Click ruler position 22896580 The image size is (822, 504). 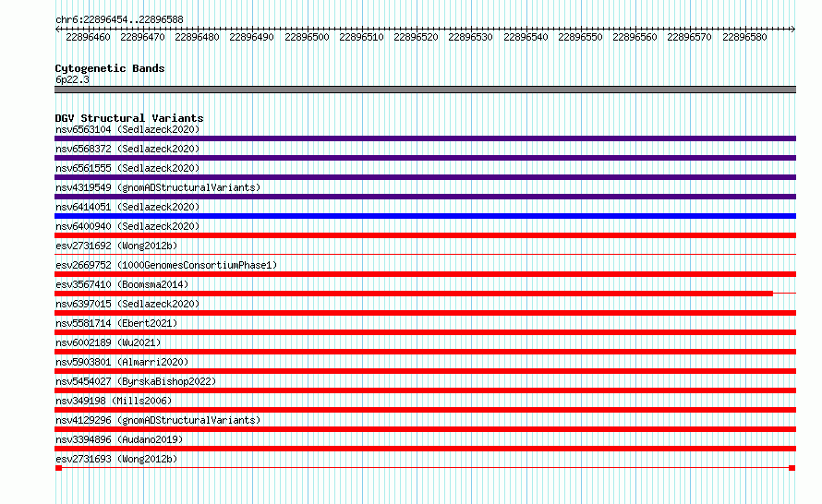pyautogui.click(x=744, y=37)
